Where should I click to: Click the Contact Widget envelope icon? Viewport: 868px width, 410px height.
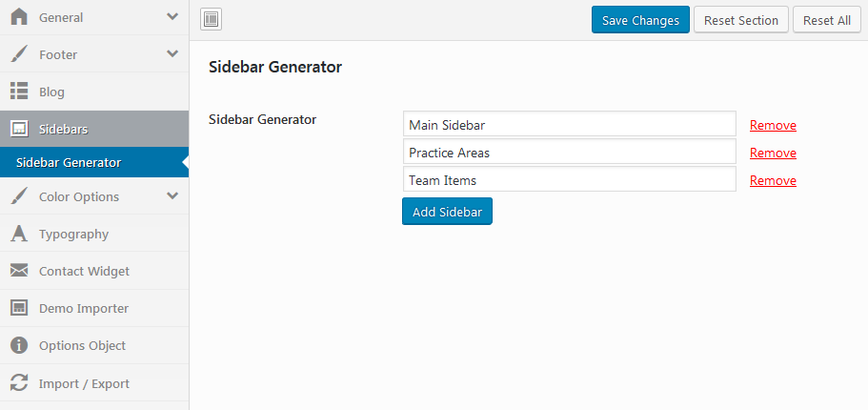point(19,271)
